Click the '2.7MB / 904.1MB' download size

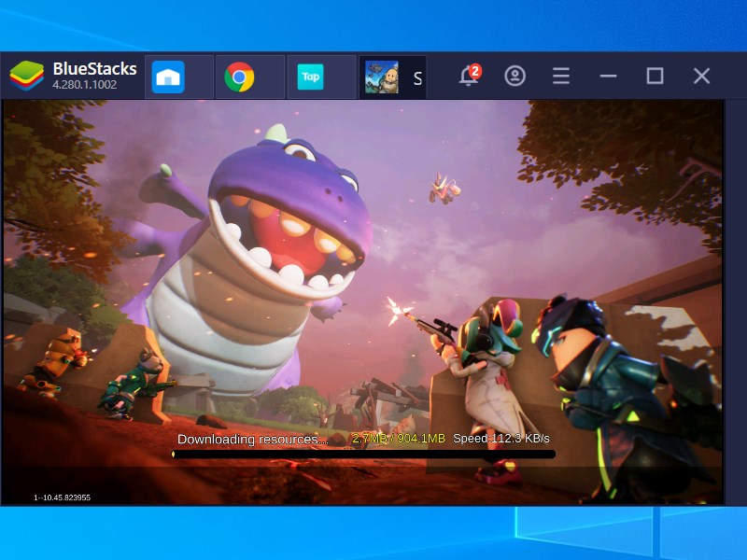click(399, 438)
